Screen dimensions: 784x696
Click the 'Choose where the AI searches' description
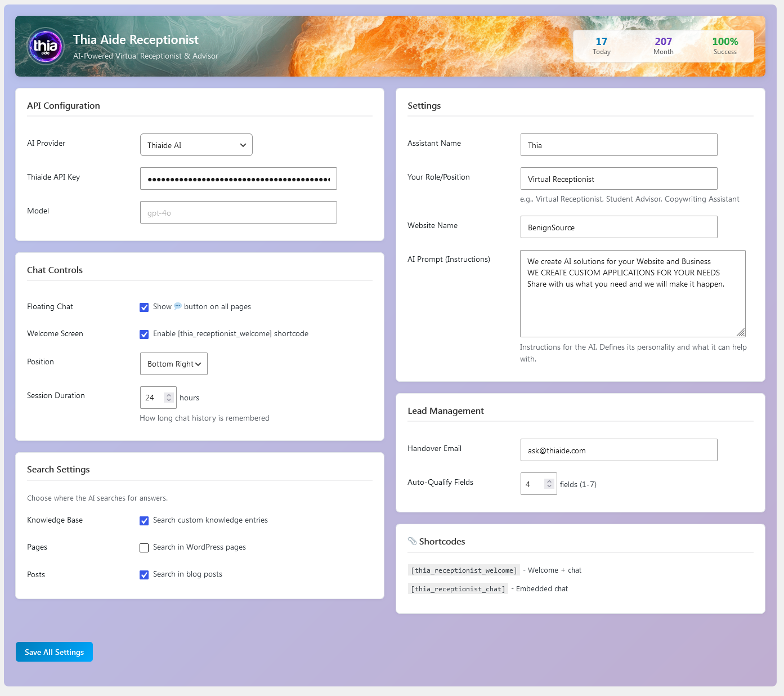[x=97, y=498]
